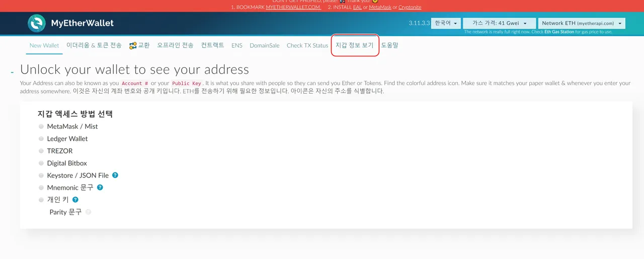644x259 pixels.
Task: Select Keystore / JSON File radio button
Action: tap(41, 176)
